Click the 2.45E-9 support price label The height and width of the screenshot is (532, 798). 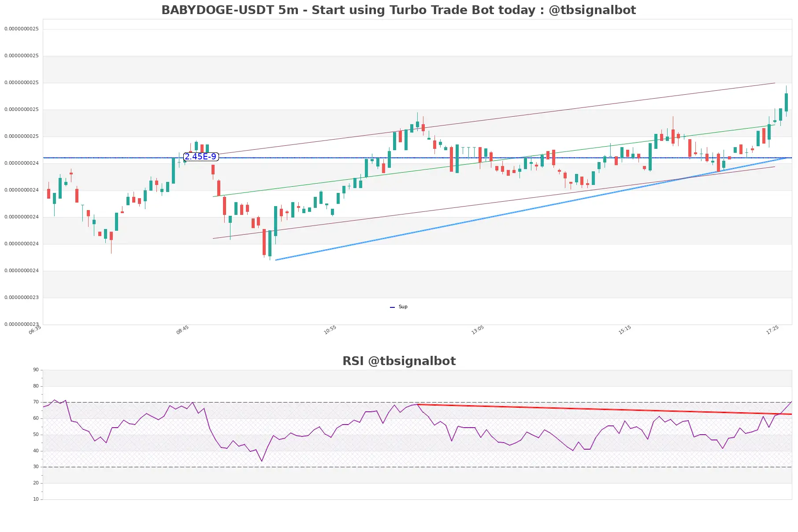tap(200, 157)
